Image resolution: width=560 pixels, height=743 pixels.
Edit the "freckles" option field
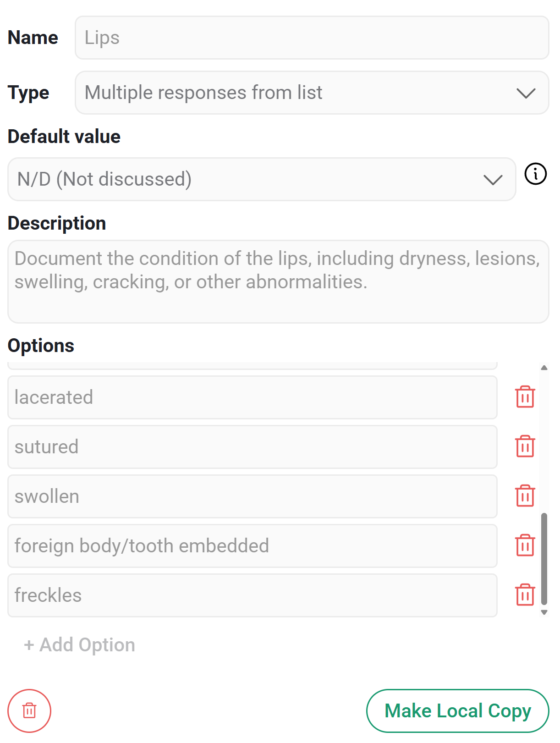(253, 595)
